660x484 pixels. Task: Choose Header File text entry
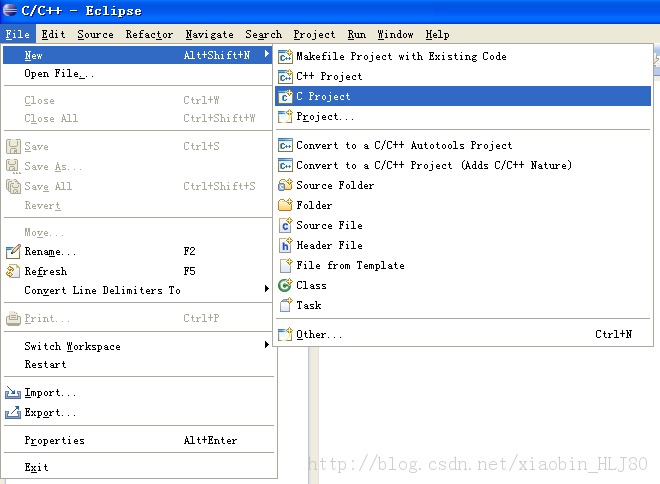pos(330,245)
